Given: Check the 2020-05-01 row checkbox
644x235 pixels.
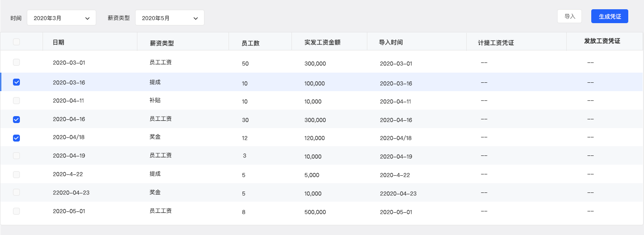Looking at the screenshot, I should [17, 211].
